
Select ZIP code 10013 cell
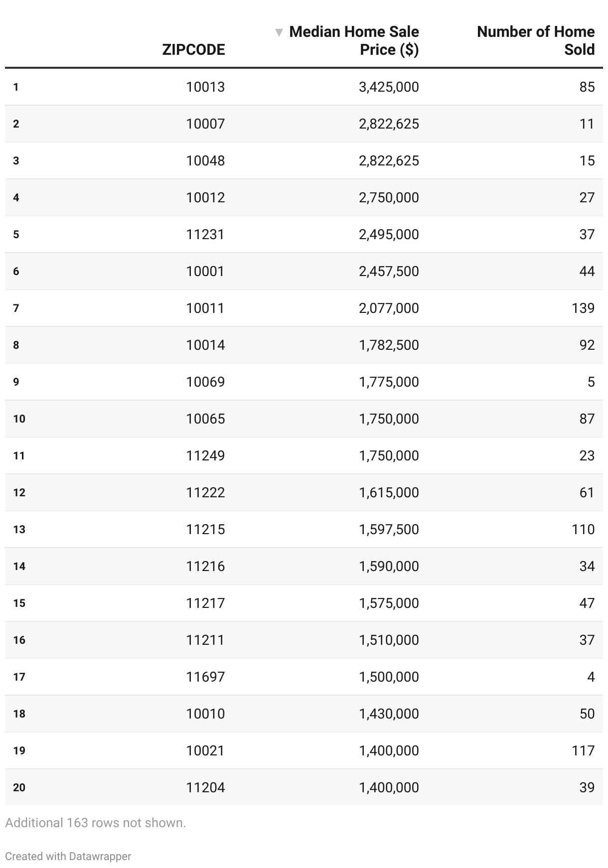pos(205,87)
